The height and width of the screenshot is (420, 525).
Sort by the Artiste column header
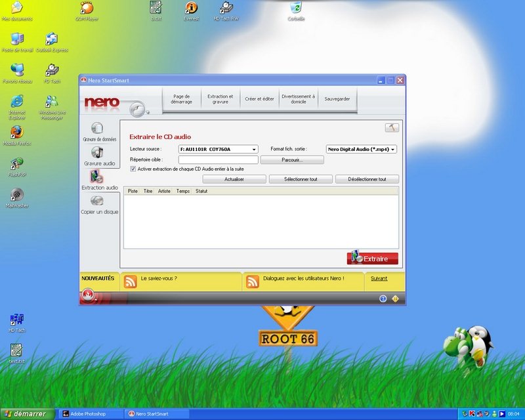coord(164,191)
